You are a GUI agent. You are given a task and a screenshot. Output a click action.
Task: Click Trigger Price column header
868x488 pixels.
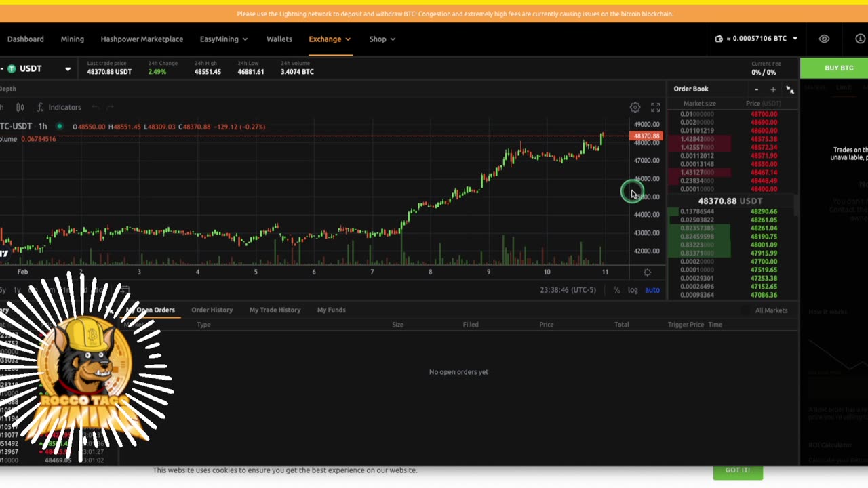686,325
